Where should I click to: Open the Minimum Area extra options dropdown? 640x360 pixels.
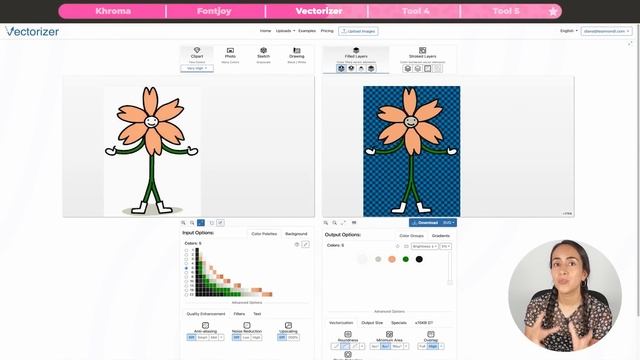(x=406, y=346)
